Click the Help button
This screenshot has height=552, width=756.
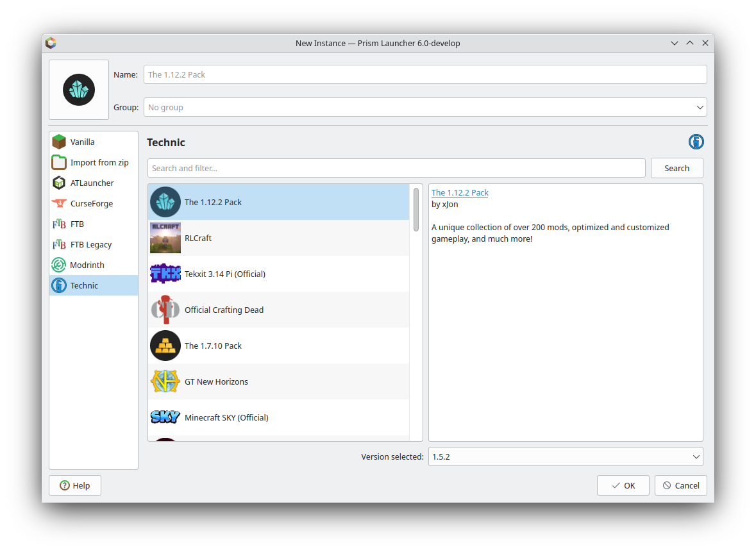click(74, 485)
